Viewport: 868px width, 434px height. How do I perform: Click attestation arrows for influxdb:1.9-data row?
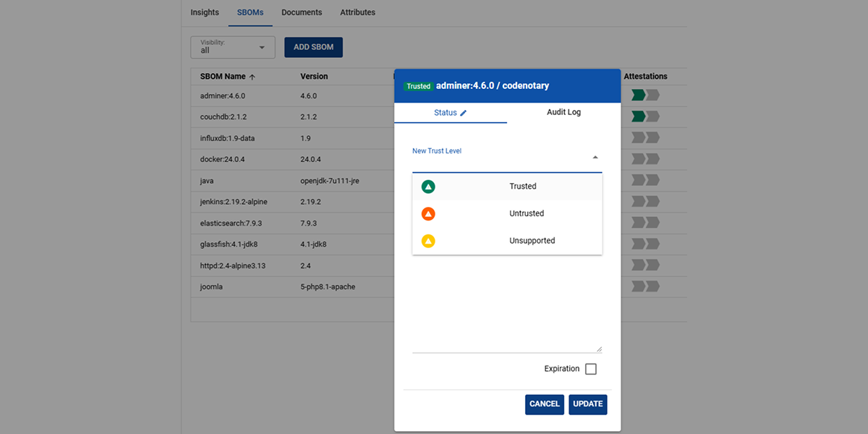645,137
